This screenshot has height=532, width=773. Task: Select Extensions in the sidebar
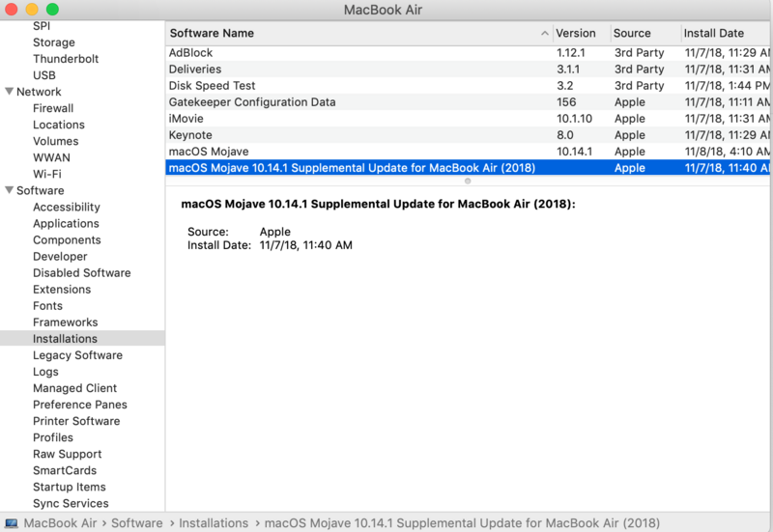click(62, 289)
